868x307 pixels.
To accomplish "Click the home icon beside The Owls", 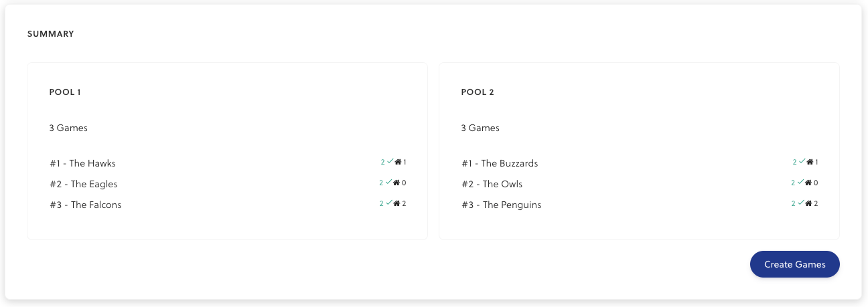I will (808, 183).
